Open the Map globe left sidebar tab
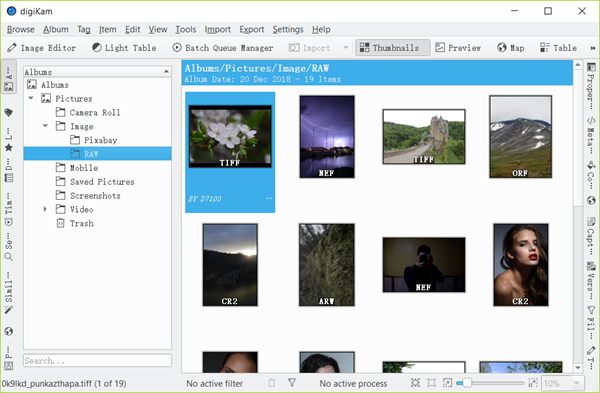The height and width of the screenshot is (393, 600). (x=8, y=331)
